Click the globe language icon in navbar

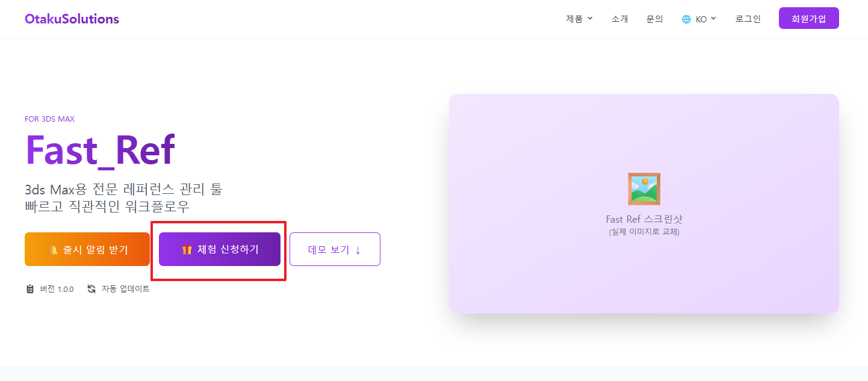686,19
